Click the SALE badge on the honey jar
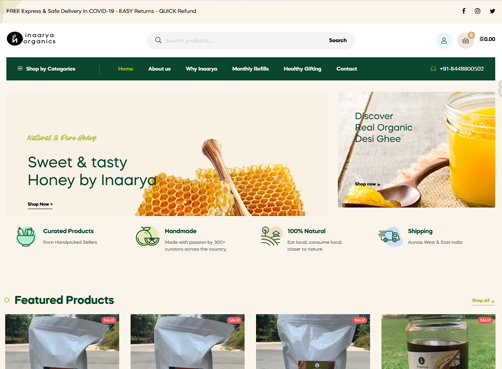 click(x=485, y=320)
